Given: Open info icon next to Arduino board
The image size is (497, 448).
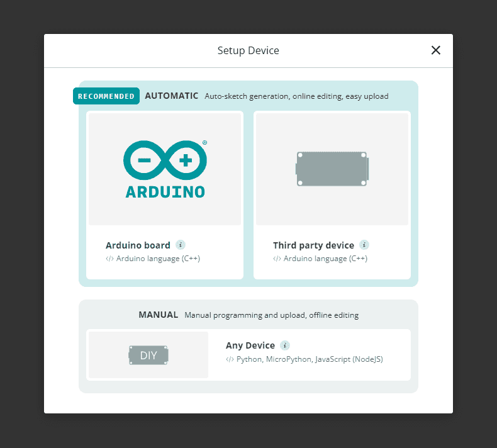Looking at the screenshot, I should tap(181, 245).
